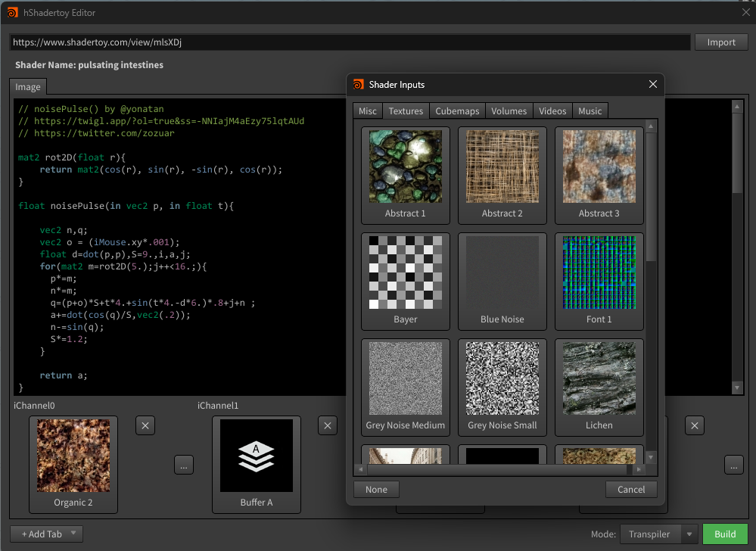Click texture list scroll-left arrow
The height and width of the screenshot is (551, 756).
point(361,469)
